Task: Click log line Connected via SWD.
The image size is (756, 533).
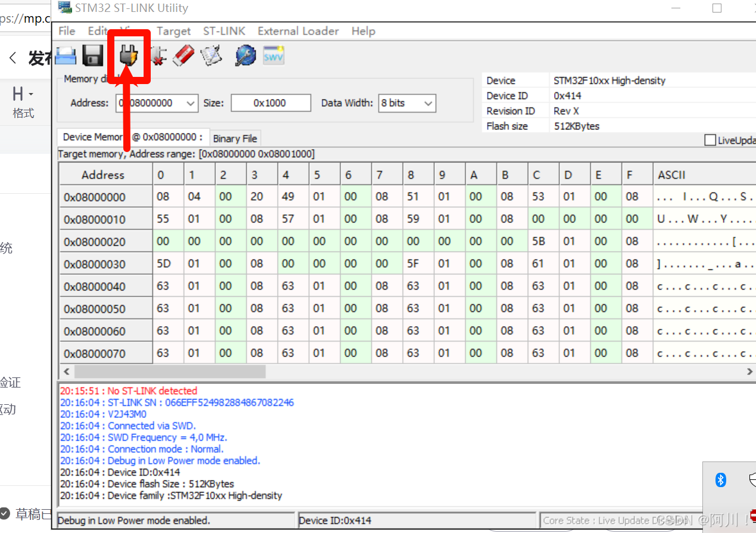Action: (128, 426)
